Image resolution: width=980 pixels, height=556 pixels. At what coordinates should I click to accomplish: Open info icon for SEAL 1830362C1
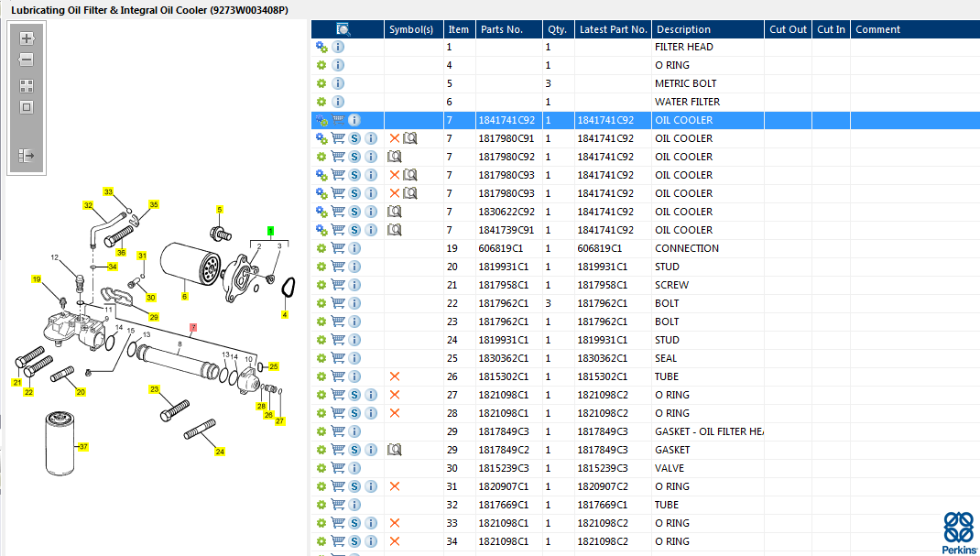pyautogui.click(x=354, y=358)
